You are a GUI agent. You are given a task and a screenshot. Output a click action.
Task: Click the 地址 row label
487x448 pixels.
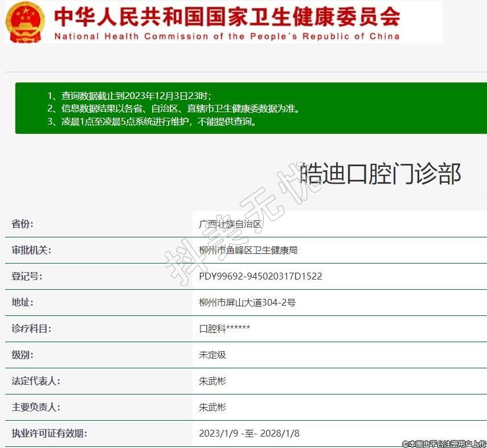[x=23, y=302]
